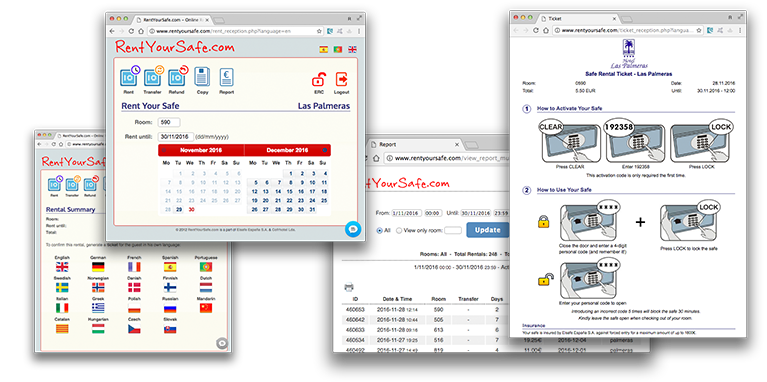The width and height of the screenshot is (767, 382).
Task: Click the home button in the Report window
Action: click(376, 158)
